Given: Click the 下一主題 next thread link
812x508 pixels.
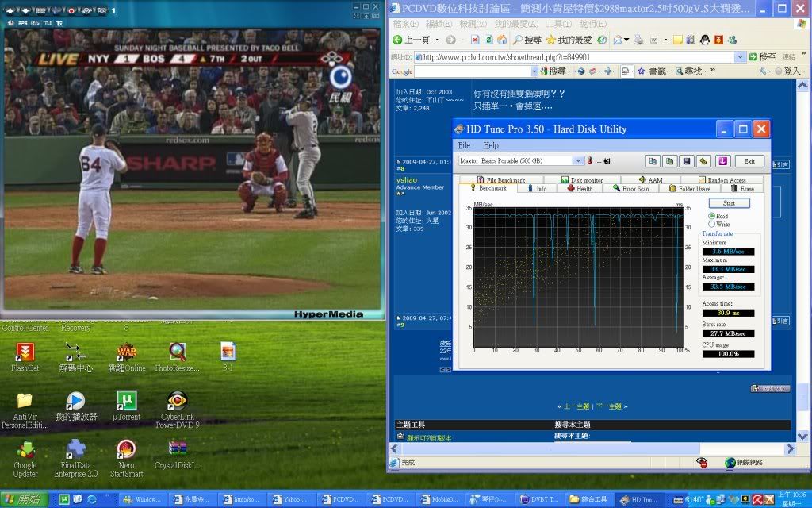Looking at the screenshot, I should (609, 406).
